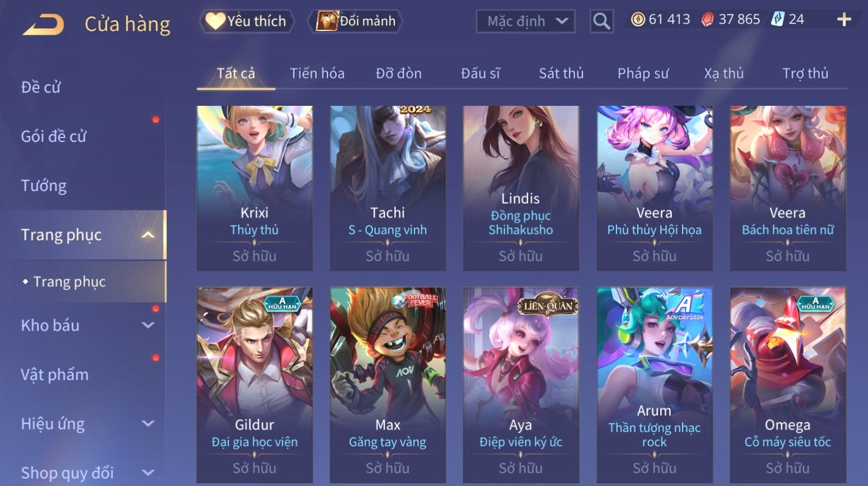Open Đổi mảnh chest exchange
The width and height of the screenshot is (868, 486).
(x=355, y=21)
